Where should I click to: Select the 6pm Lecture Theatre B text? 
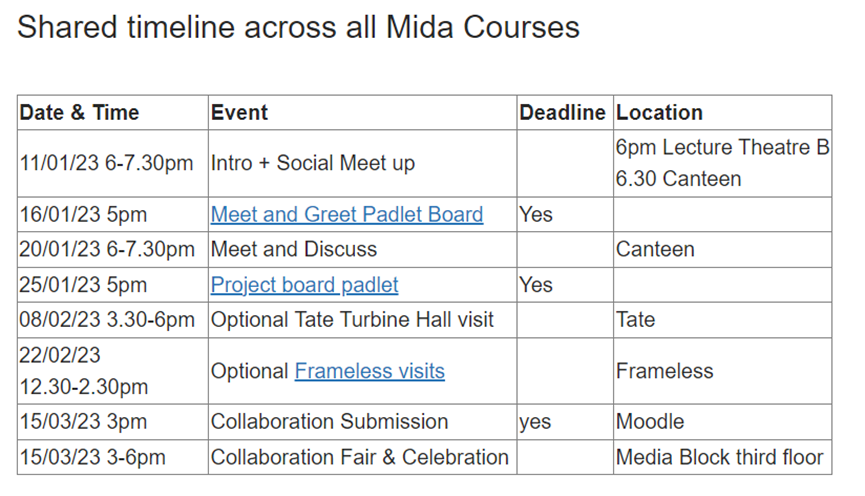coord(722,147)
